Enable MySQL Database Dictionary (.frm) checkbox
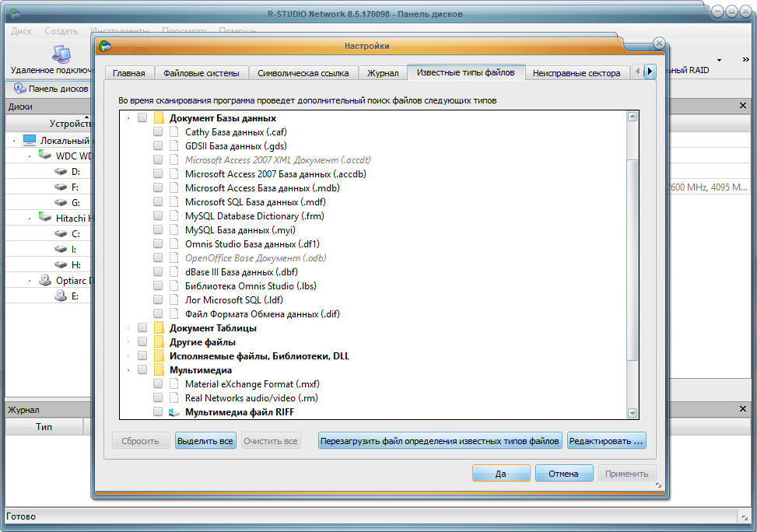The height and width of the screenshot is (532, 757). [158, 215]
